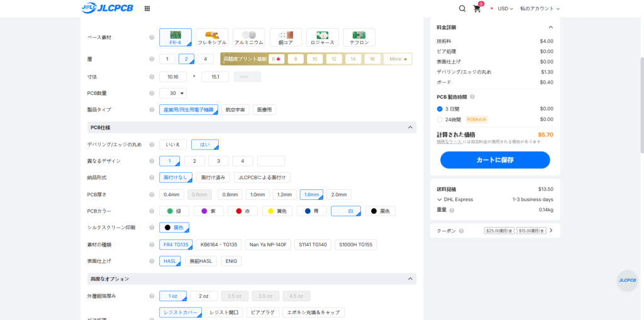The image size is (644, 320).
Task: Click the カートに保存 button
Action: (495, 160)
